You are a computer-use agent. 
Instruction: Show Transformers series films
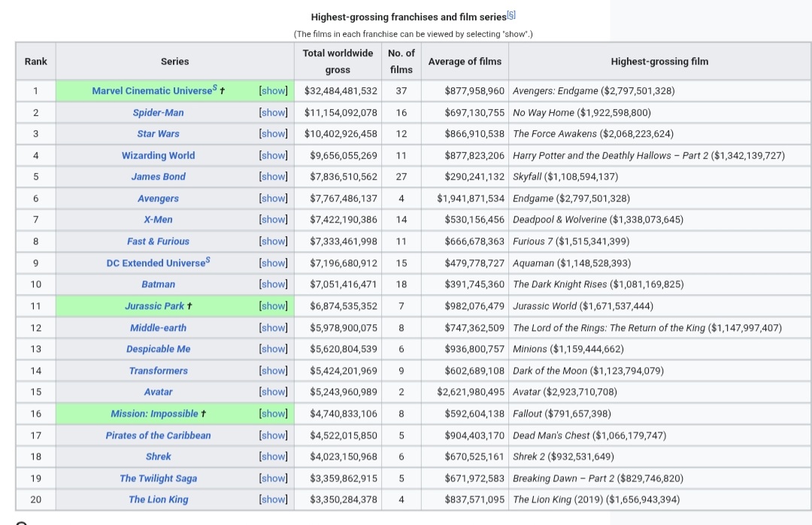click(274, 371)
